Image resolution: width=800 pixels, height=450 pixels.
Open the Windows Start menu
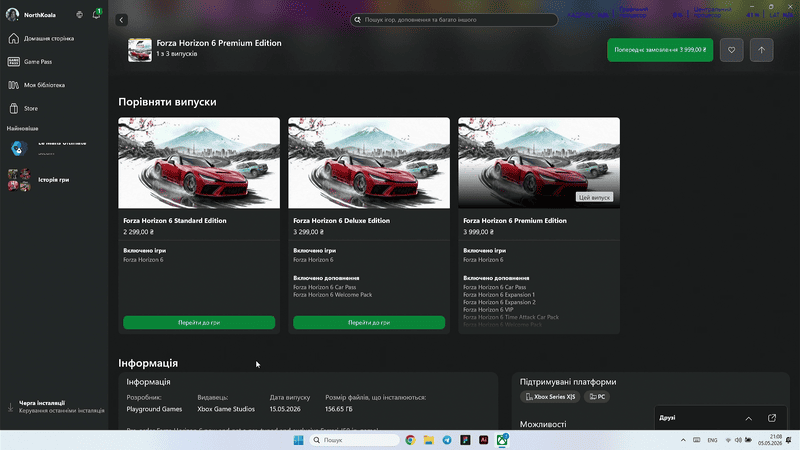(x=298, y=440)
